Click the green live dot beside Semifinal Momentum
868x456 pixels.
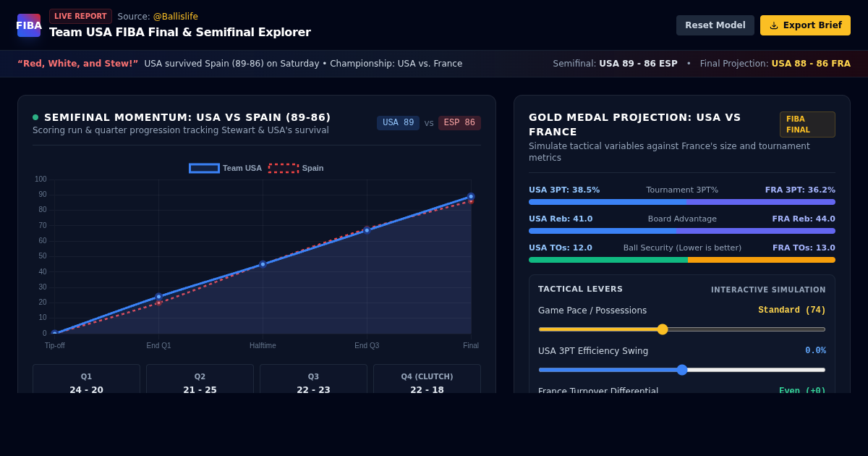35,117
